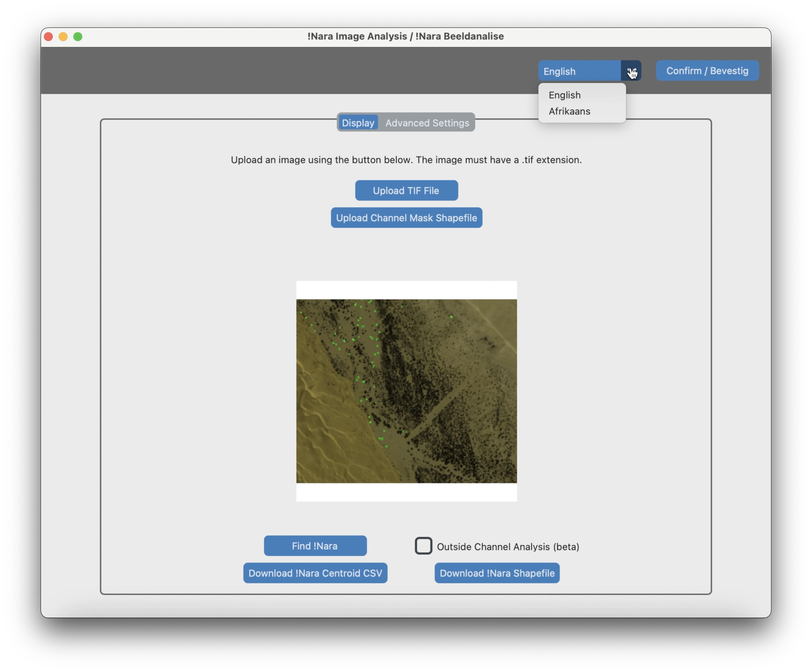The image size is (812, 672).
Task: Switch to the Display tab
Action: (358, 123)
